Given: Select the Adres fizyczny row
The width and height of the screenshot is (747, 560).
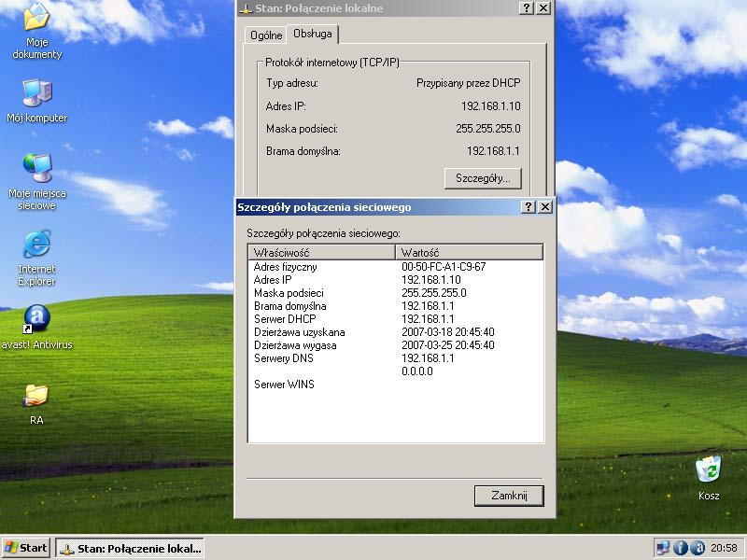Looking at the screenshot, I should click(x=395, y=267).
